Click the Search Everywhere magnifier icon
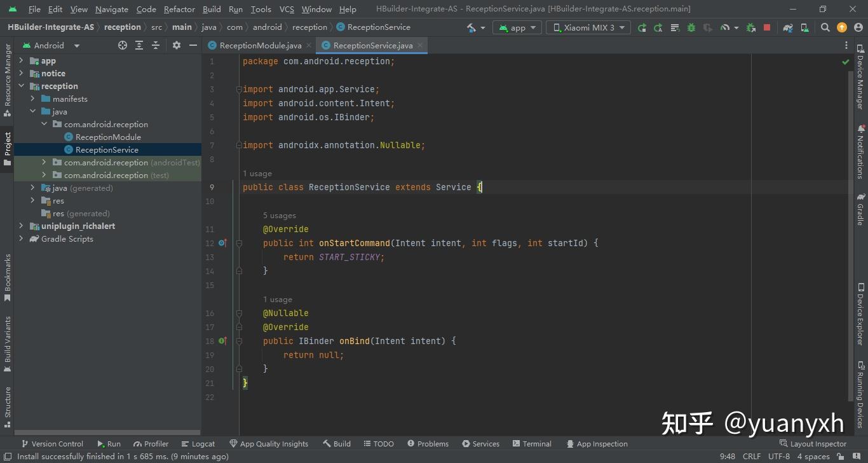The height and width of the screenshot is (463, 868). point(825,27)
